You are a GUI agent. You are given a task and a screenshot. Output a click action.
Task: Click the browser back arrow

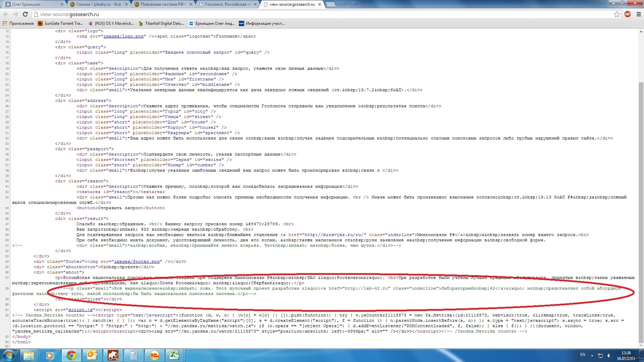pyautogui.click(x=6, y=14)
